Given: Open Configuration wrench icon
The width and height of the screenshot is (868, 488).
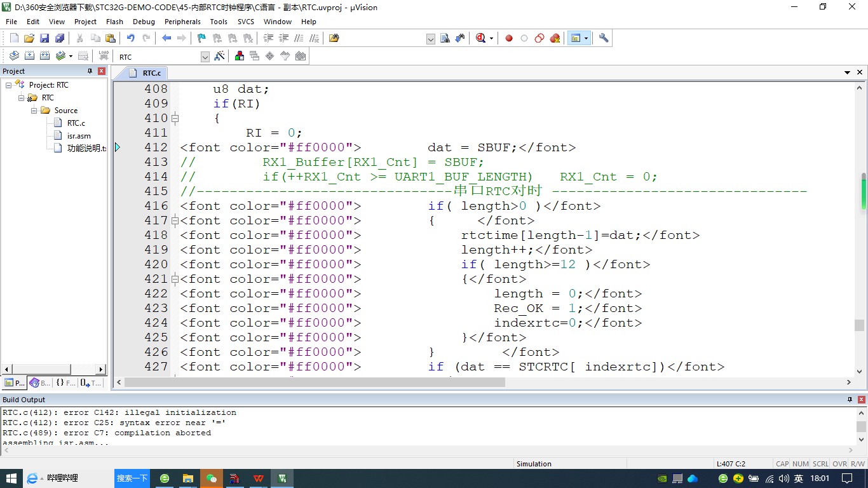Looking at the screenshot, I should click(604, 38).
